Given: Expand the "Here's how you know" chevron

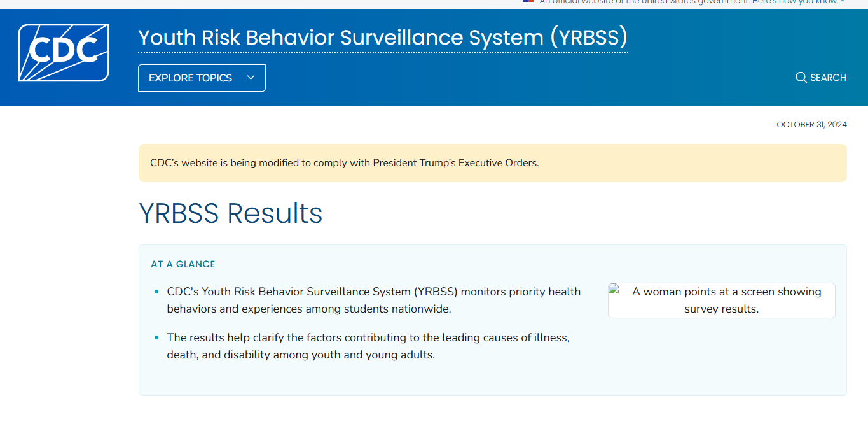Looking at the screenshot, I should coord(843,2).
